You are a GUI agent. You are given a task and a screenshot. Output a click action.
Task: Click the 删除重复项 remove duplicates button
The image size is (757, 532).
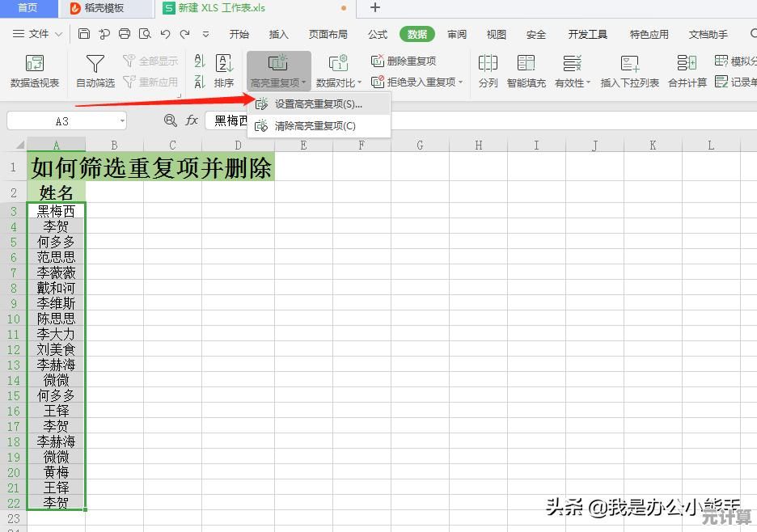point(404,61)
